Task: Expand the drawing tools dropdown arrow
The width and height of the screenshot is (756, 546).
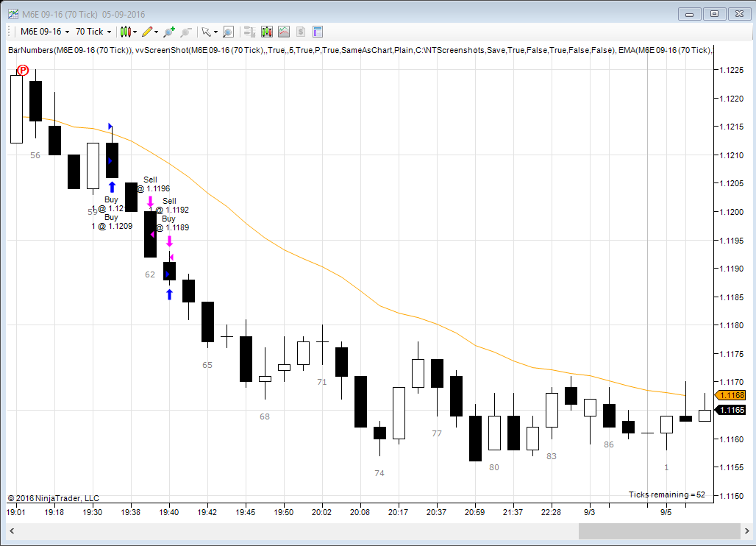Action: (x=156, y=32)
